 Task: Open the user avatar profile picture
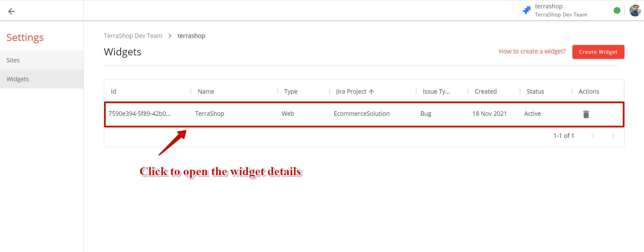[634, 10]
